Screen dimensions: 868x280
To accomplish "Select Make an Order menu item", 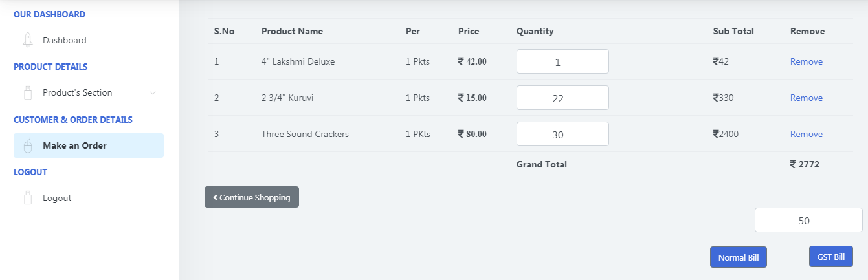I will [74, 145].
